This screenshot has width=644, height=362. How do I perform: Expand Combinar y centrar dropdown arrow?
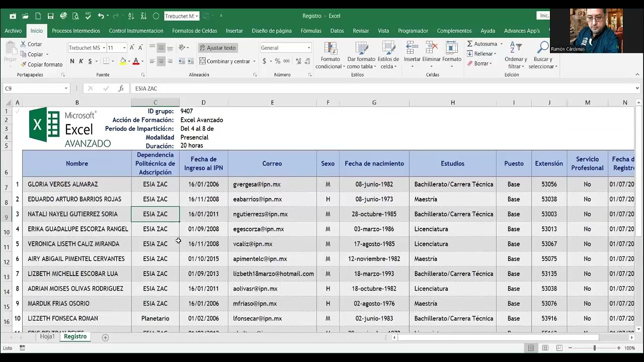[253, 61]
